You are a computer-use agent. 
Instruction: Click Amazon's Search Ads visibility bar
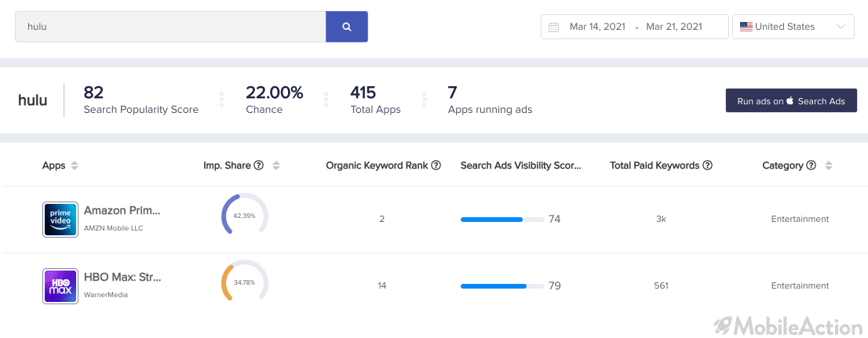(502, 220)
